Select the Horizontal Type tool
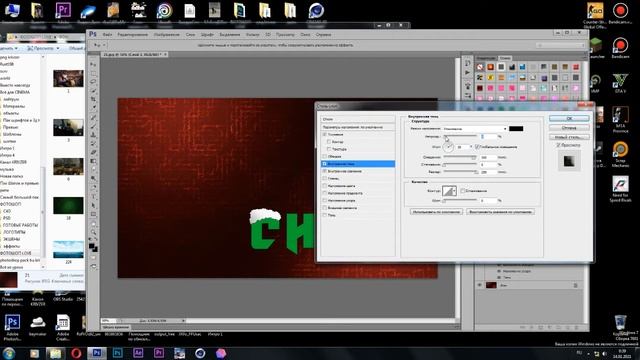The image size is (640, 360). [93, 196]
